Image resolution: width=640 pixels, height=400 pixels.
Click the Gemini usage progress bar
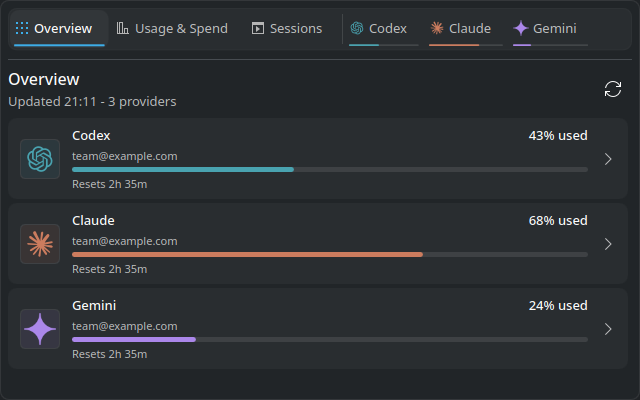pos(330,339)
